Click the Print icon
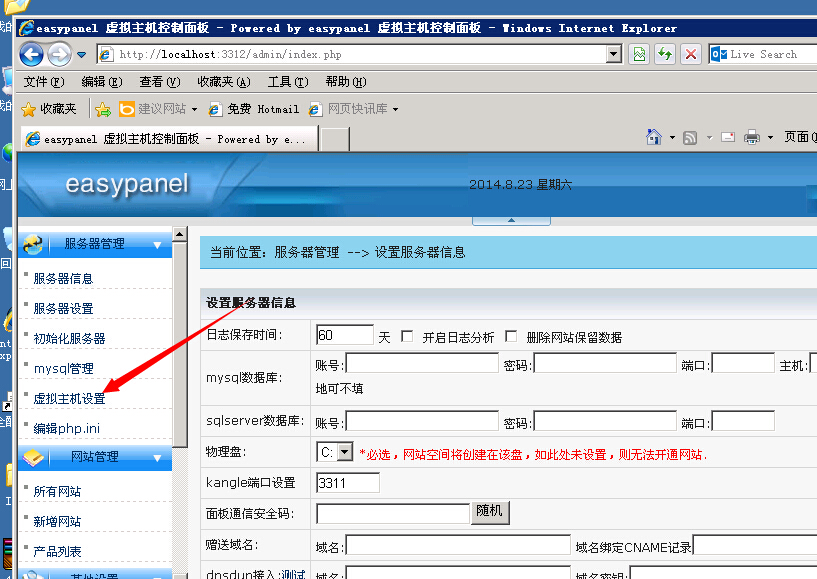 (x=752, y=137)
